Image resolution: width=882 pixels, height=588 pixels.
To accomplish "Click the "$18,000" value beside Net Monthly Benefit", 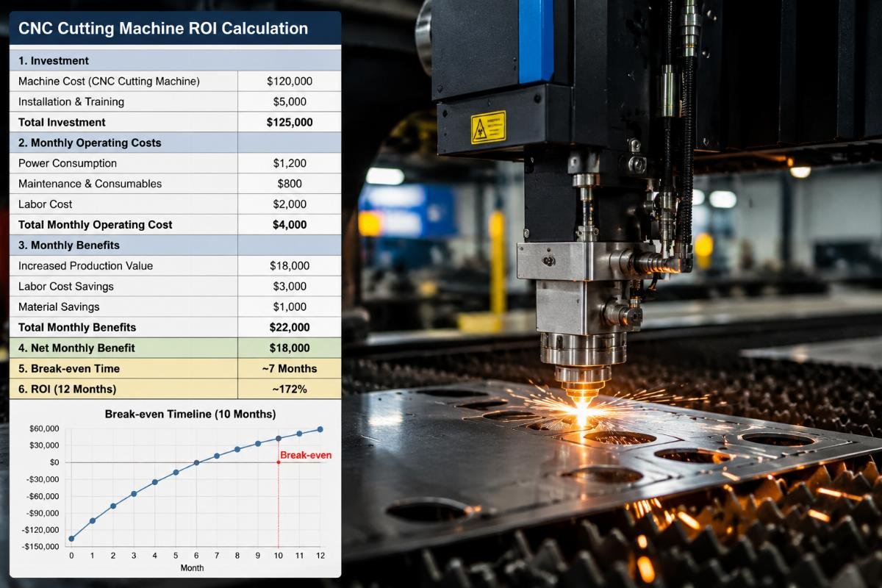I will (x=290, y=348).
